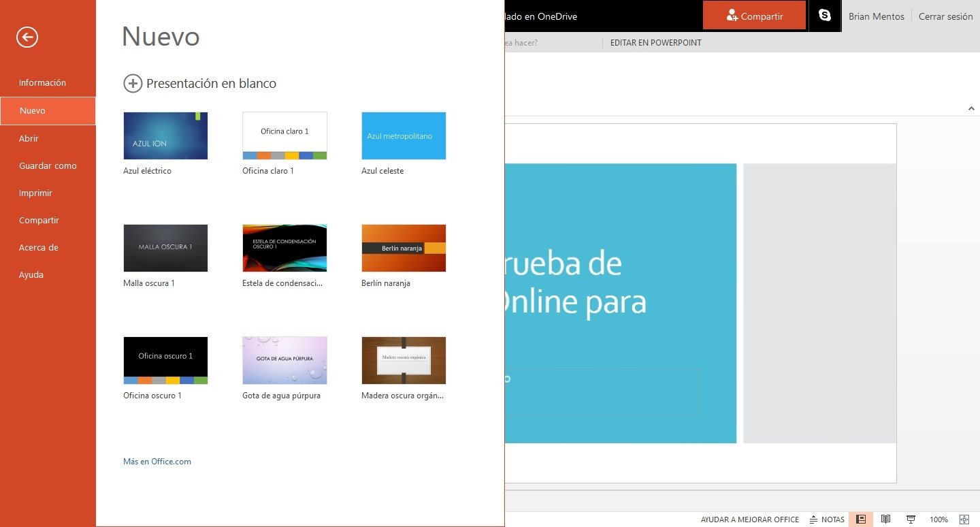
Task: Choose the Berlín naranja template thumbnail
Action: tap(404, 248)
